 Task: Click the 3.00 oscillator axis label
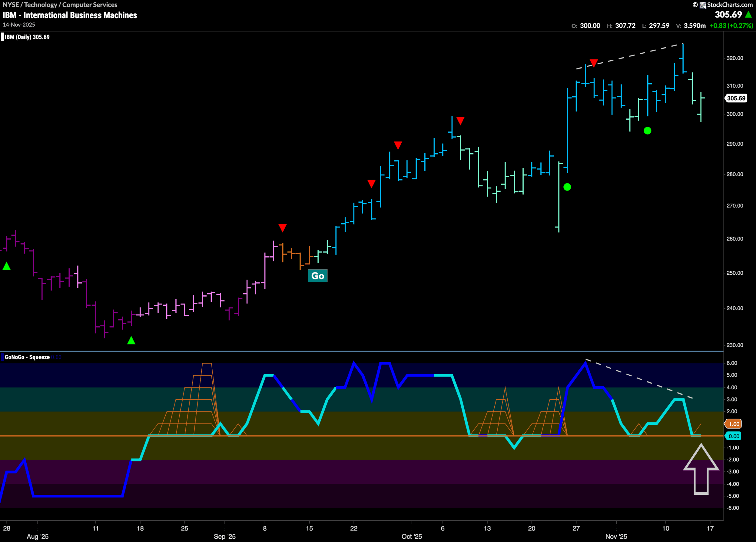(x=732, y=399)
